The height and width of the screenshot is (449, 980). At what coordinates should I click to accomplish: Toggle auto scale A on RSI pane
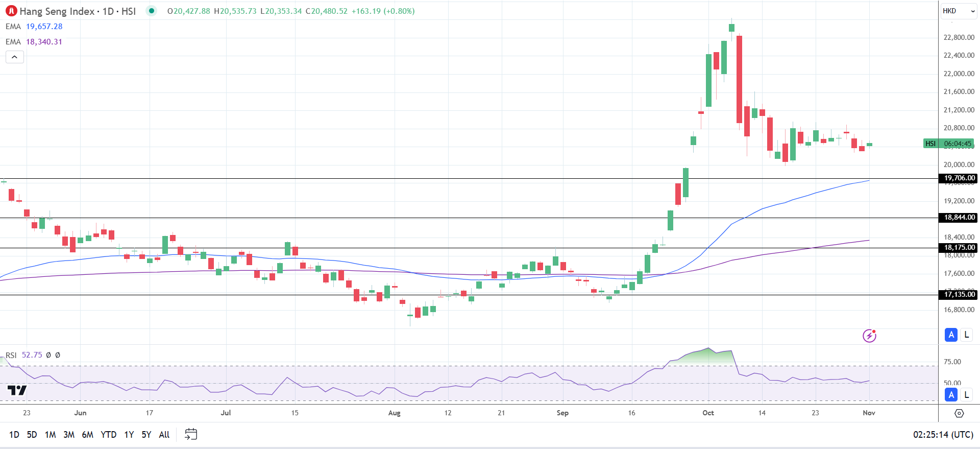click(951, 395)
